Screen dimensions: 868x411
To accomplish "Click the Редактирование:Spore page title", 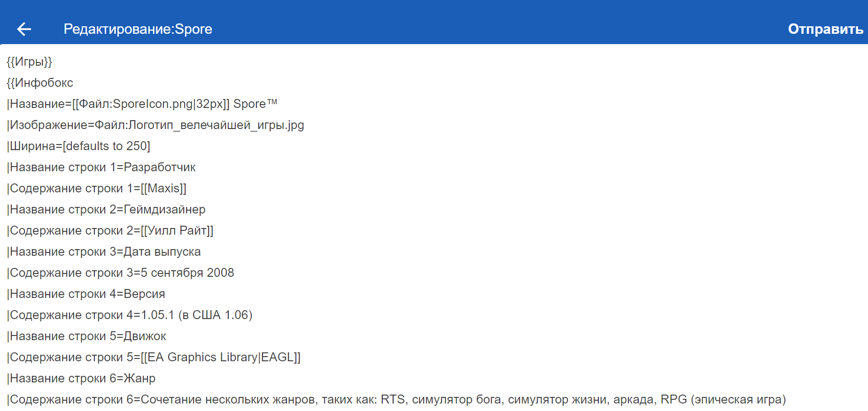I will click(x=138, y=29).
